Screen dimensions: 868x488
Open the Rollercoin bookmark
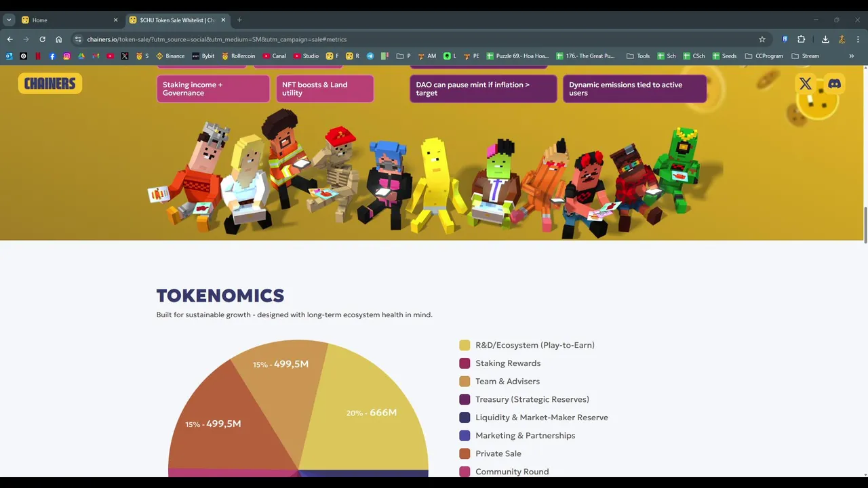tap(239, 56)
